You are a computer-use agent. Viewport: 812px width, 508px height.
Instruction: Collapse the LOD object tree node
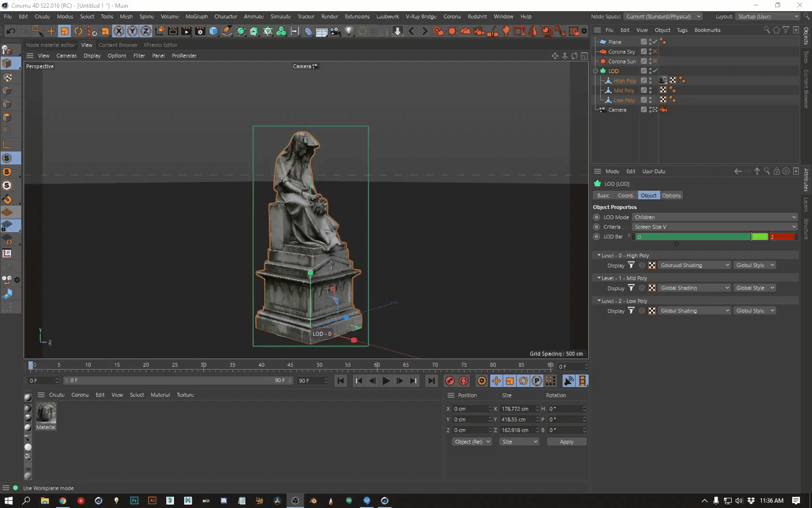(596, 71)
